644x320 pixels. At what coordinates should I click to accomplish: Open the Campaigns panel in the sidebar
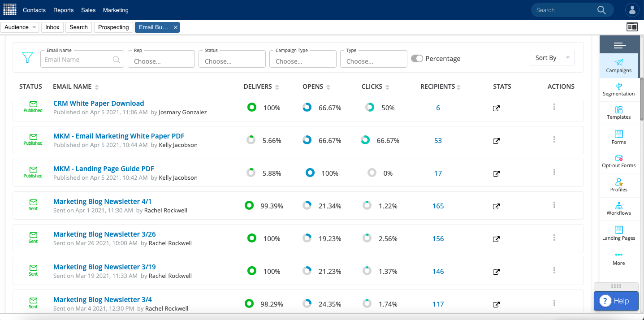(x=618, y=66)
